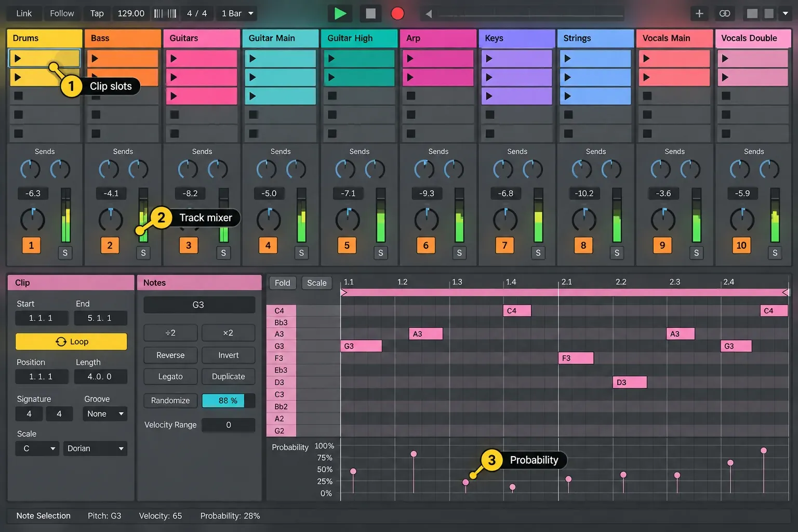Viewport: 798px width, 532px height.
Task: Start playback with the green Play button
Action: (x=340, y=14)
